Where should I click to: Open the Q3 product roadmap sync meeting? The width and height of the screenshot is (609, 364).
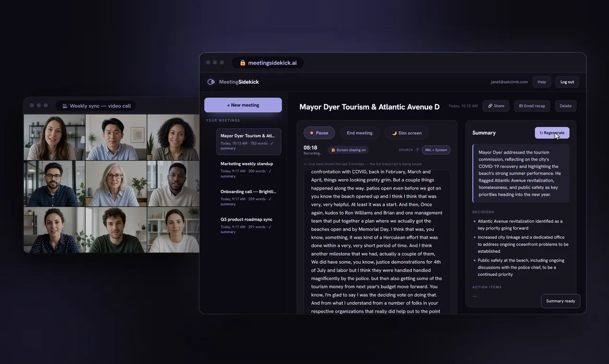[249, 225]
